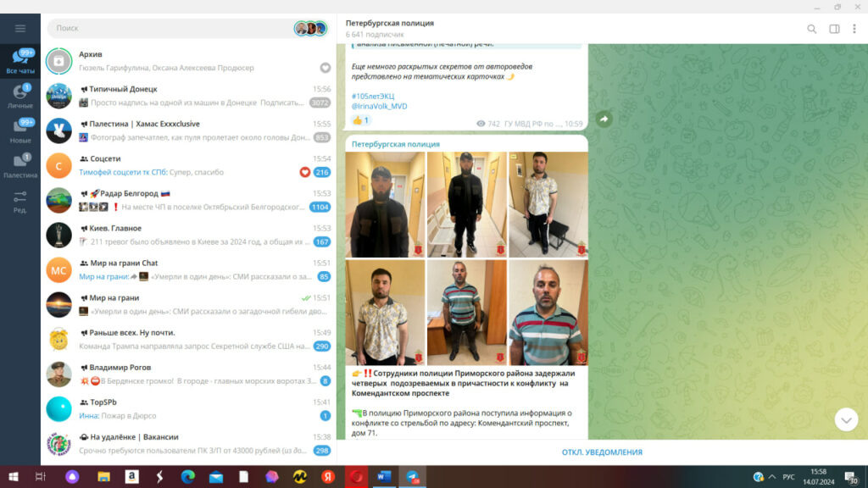Click Telegram icon on taskbar

coord(413,477)
